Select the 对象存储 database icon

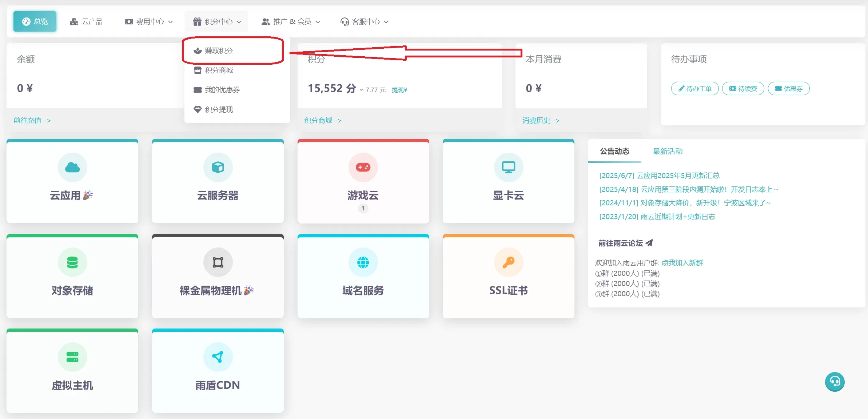tap(72, 262)
